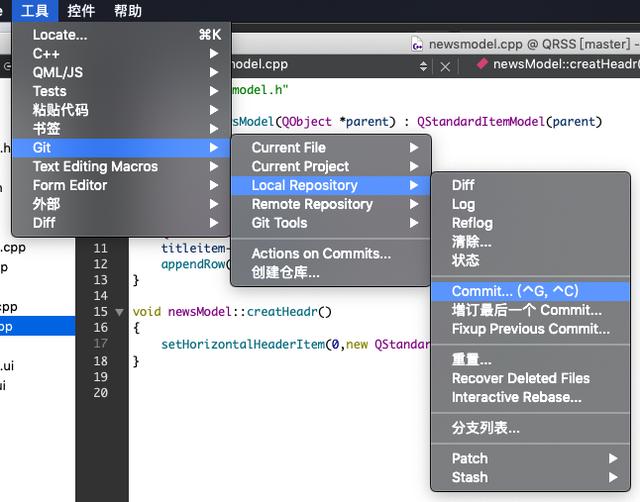Open the Text Editing Macros submenu

(122, 167)
